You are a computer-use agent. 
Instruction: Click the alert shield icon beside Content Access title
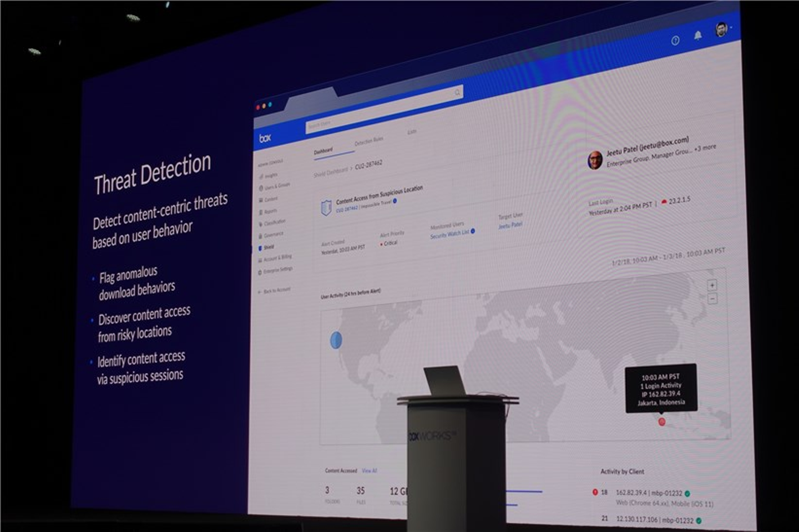[x=326, y=207]
